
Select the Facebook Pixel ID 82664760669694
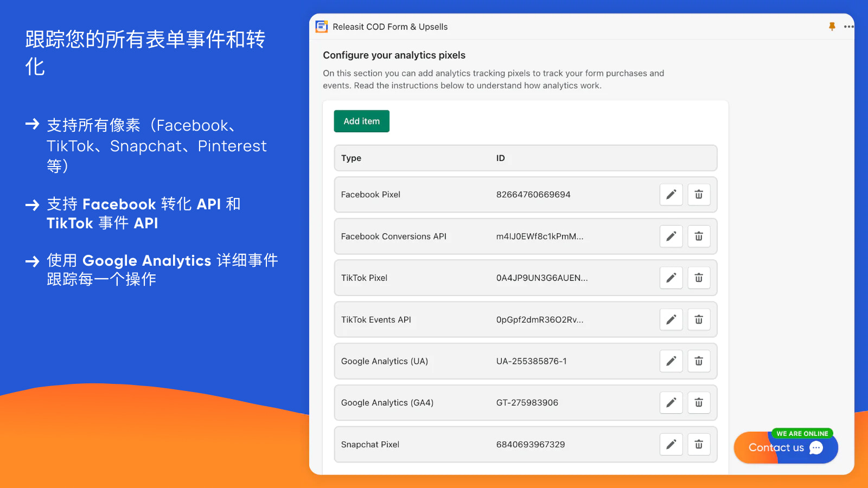(533, 195)
